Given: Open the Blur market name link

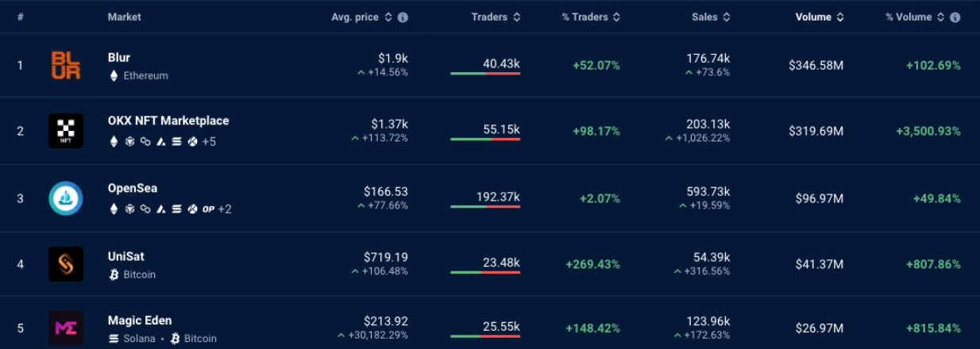Looking at the screenshot, I should pyautogui.click(x=119, y=57).
